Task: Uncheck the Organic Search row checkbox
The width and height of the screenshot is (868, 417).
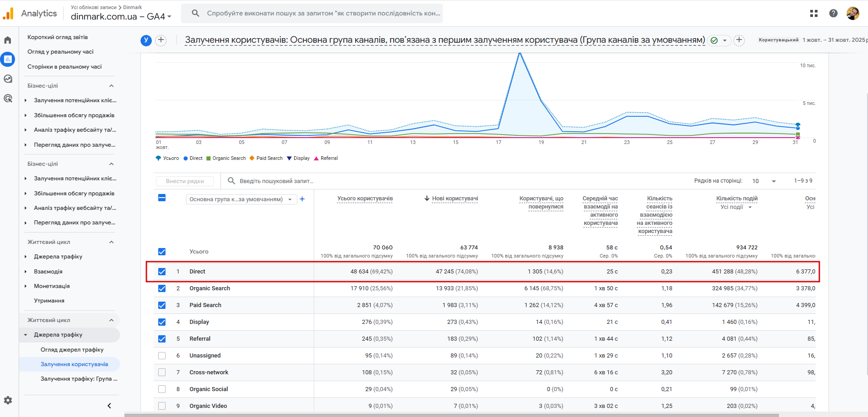Action: (162, 288)
